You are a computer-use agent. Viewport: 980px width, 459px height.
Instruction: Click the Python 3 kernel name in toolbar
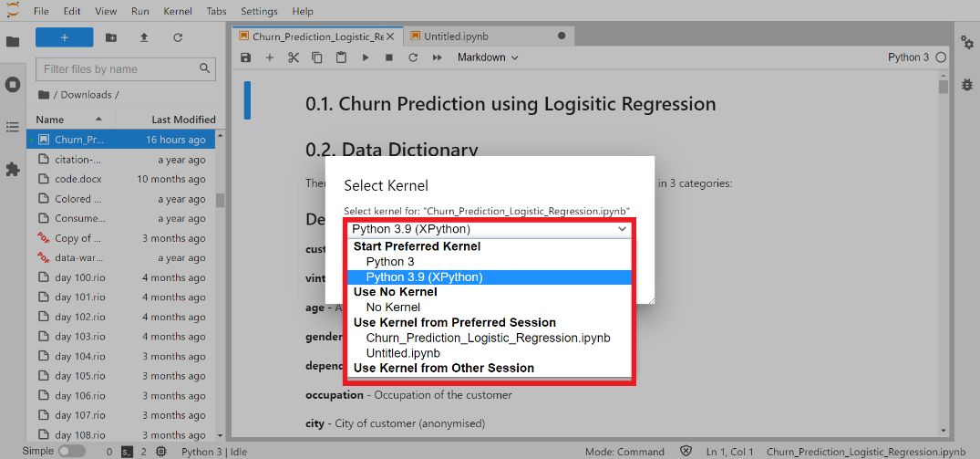click(x=908, y=57)
